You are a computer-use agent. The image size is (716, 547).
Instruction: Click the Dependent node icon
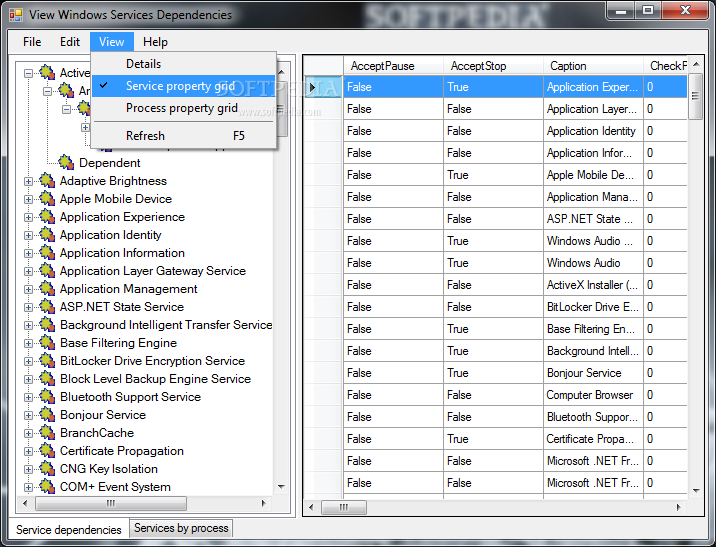[66, 163]
